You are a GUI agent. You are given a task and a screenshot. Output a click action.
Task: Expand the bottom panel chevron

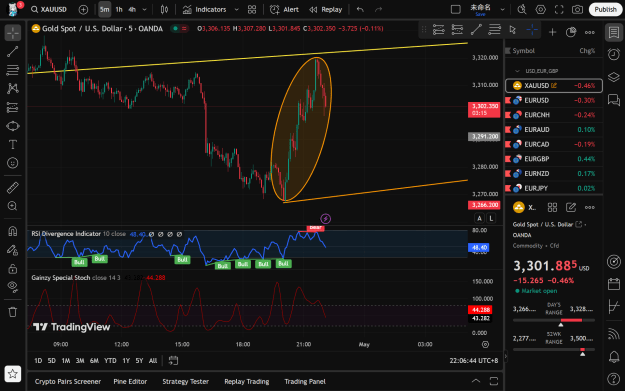click(x=476, y=381)
